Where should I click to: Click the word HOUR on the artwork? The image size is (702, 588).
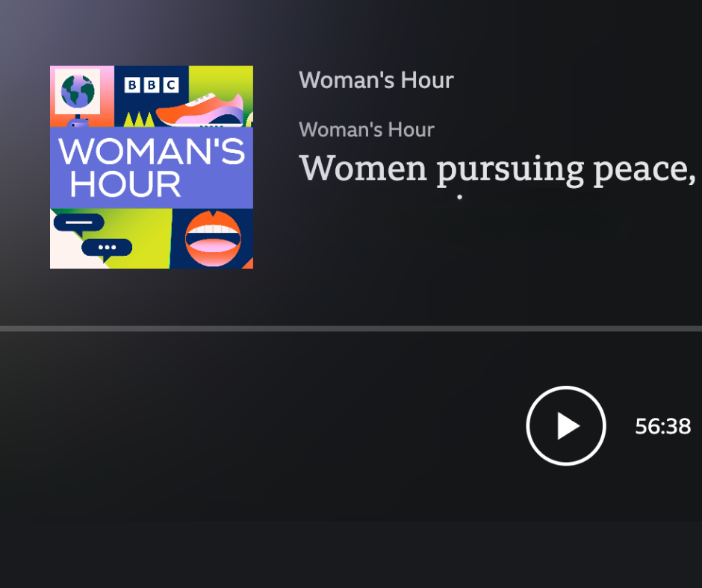125,184
